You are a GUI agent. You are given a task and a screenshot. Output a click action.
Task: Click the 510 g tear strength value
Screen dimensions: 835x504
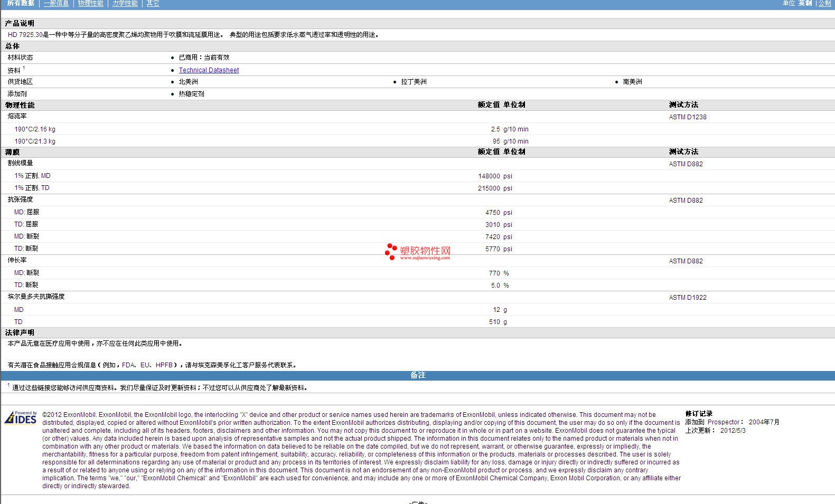click(498, 322)
